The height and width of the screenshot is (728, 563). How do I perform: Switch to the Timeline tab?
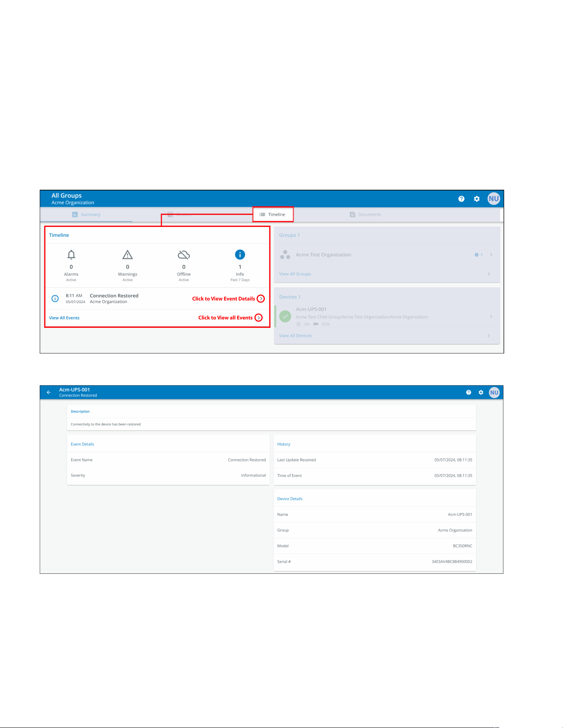pyautogui.click(x=273, y=215)
